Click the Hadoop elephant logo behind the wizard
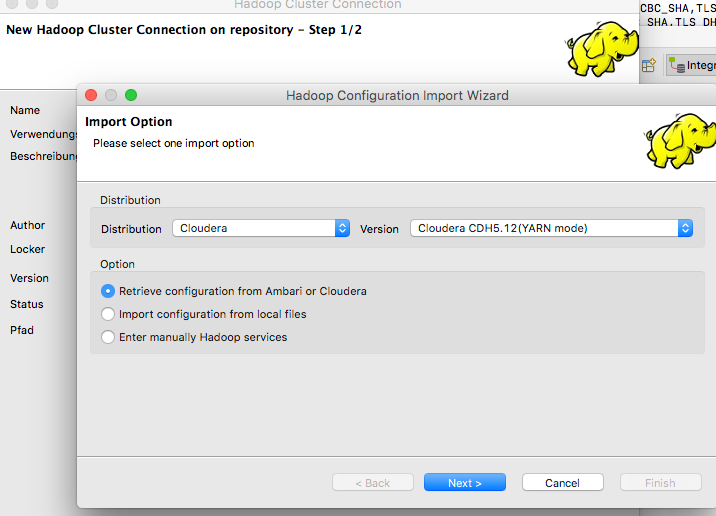Screen dimensions: 716x516 pyautogui.click(x=601, y=47)
